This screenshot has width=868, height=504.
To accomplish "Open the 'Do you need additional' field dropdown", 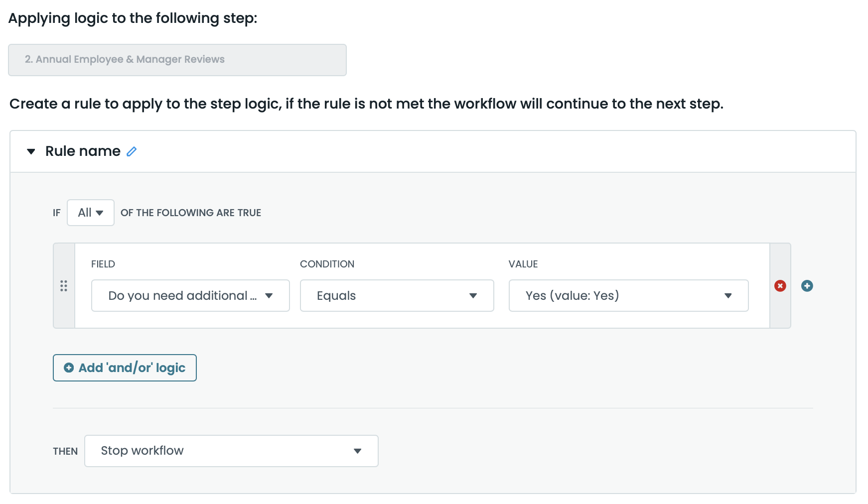I will (190, 296).
